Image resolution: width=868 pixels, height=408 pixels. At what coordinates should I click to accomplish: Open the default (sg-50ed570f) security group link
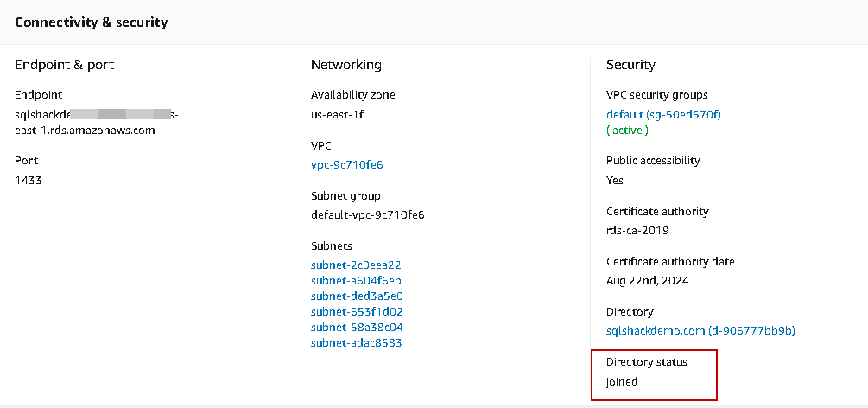[663, 114]
